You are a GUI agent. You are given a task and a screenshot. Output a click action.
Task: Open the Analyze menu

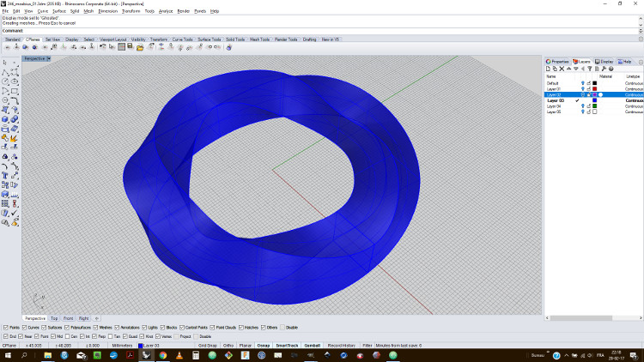pos(166,11)
